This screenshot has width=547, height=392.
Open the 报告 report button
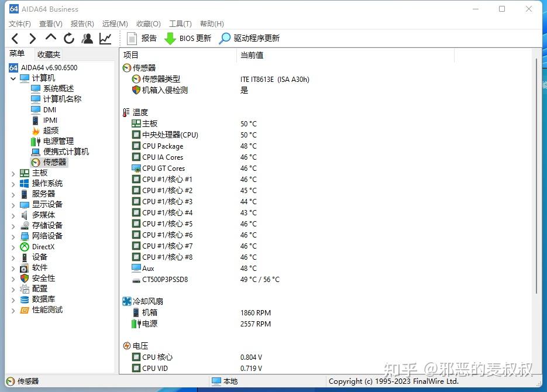[142, 39]
